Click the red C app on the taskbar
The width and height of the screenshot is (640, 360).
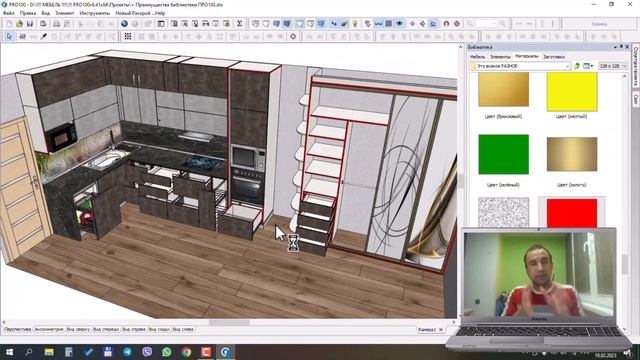[206, 352]
